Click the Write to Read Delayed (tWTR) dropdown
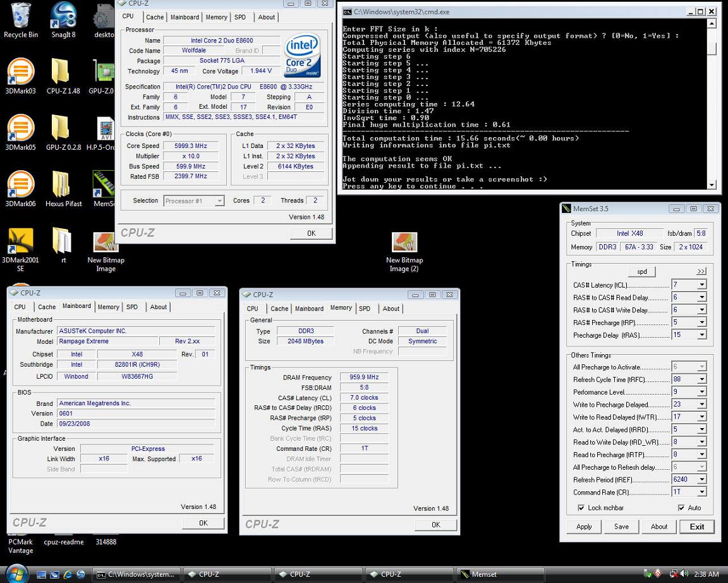 tap(702, 417)
